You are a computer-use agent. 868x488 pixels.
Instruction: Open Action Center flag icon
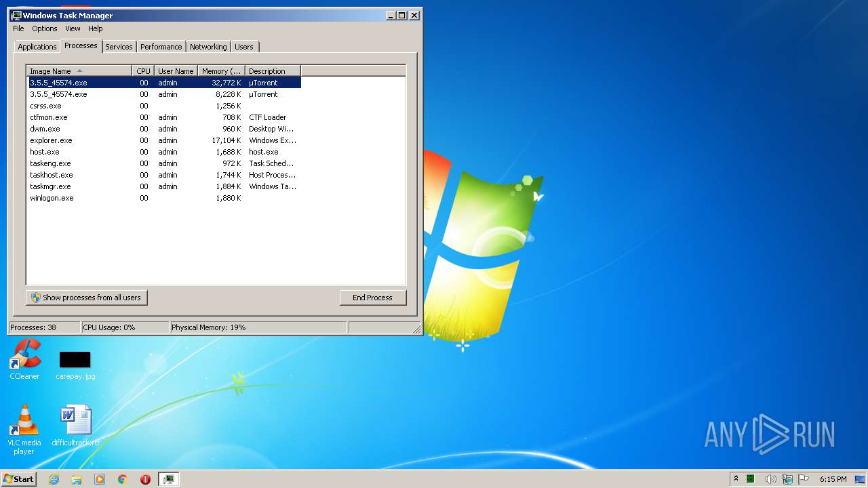click(804, 479)
